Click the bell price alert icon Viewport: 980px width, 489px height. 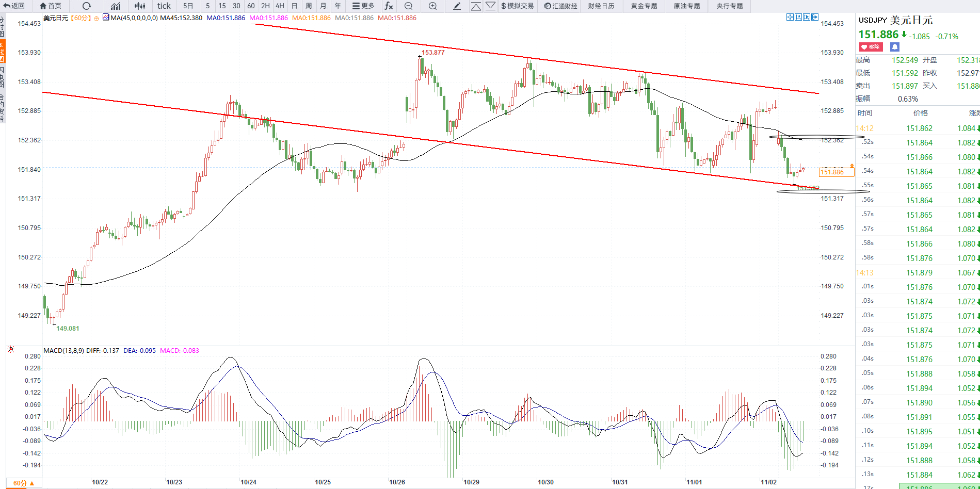[x=895, y=47]
